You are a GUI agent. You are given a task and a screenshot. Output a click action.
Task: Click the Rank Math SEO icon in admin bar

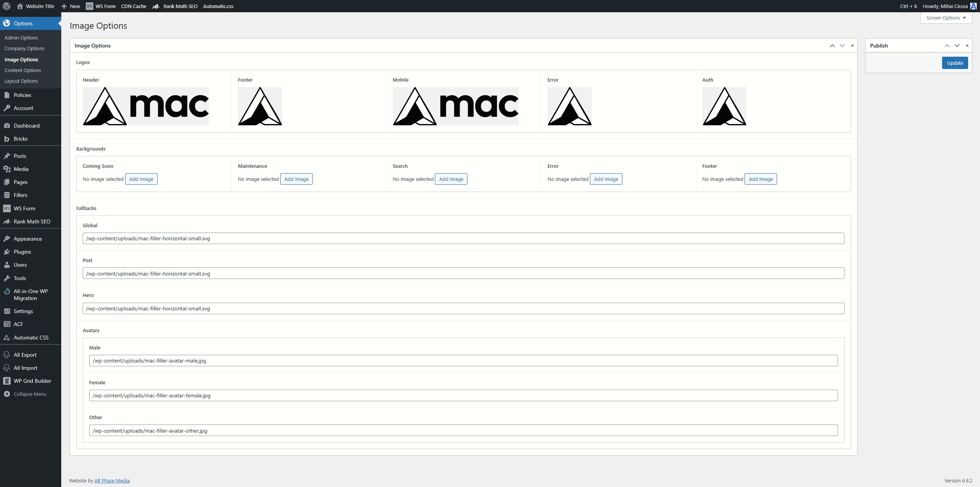(x=156, y=6)
